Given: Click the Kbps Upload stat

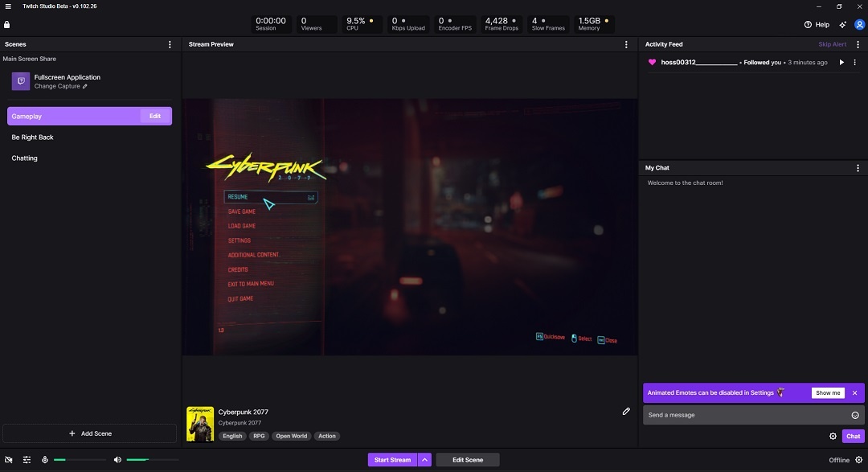Looking at the screenshot, I should pyautogui.click(x=408, y=24).
